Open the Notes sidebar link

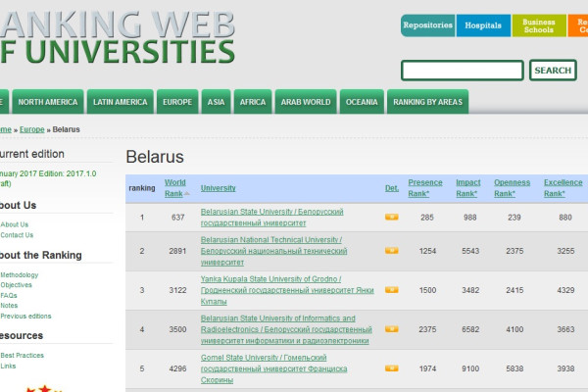9,306
